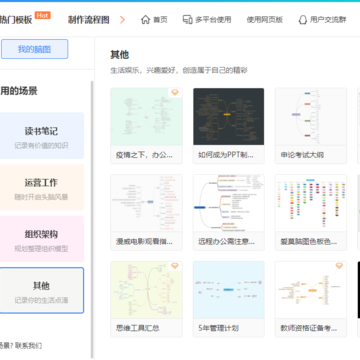This screenshot has width=360, height=360.
Task: Select the 读书笔记 scene category
Action: coord(41,136)
